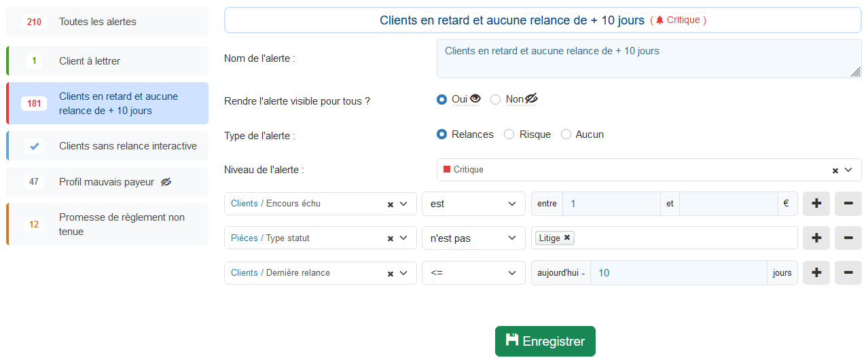The height and width of the screenshot is (362, 868).
Task: Edit the Nom de l'alerte text area
Action: tap(649, 58)
